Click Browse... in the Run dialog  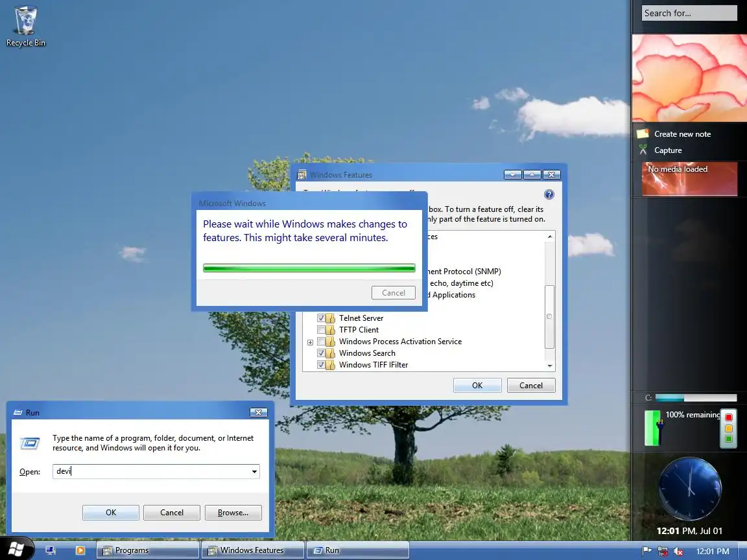[x=233, y=513]
